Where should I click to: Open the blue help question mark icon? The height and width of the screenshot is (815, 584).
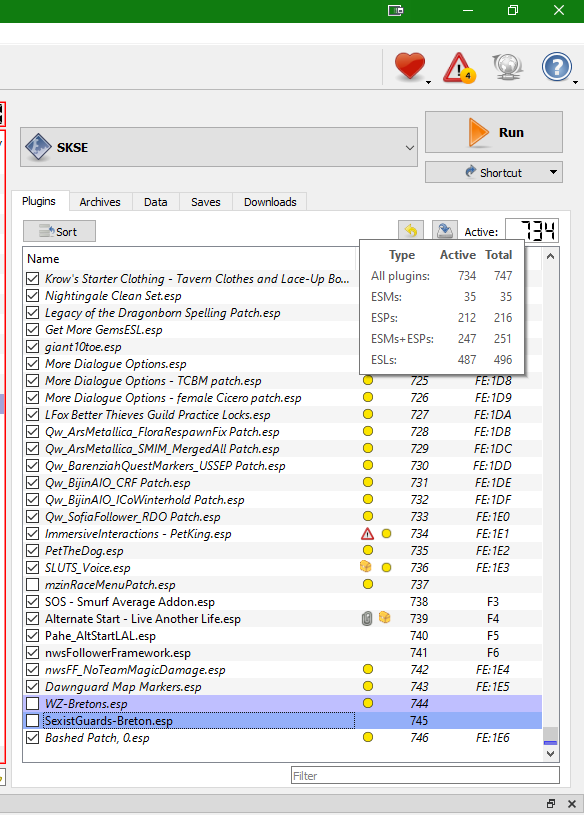pyautogui.click(x=556, y=67)
